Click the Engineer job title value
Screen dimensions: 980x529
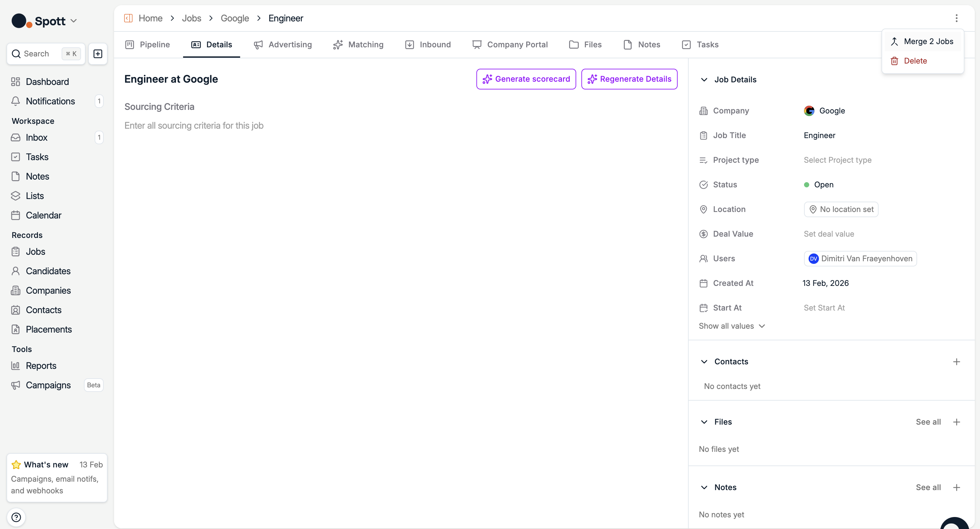(x=820, y=135)
